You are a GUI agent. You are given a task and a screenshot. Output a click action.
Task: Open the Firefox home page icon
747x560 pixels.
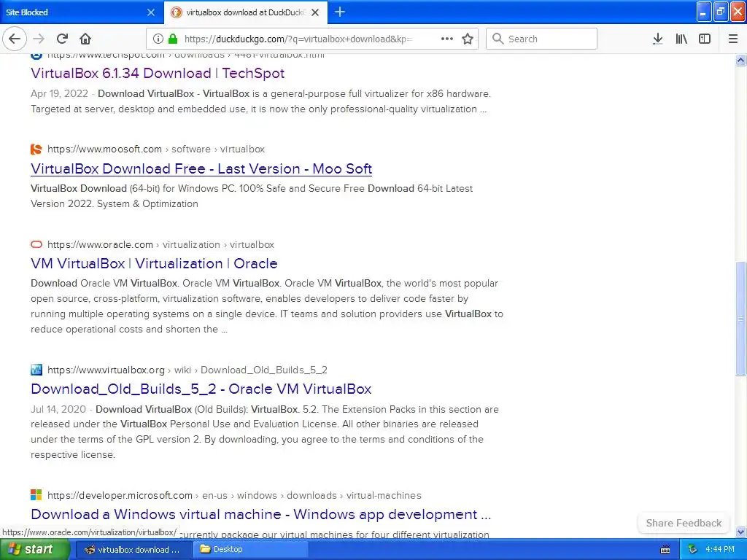pos(85,39)
